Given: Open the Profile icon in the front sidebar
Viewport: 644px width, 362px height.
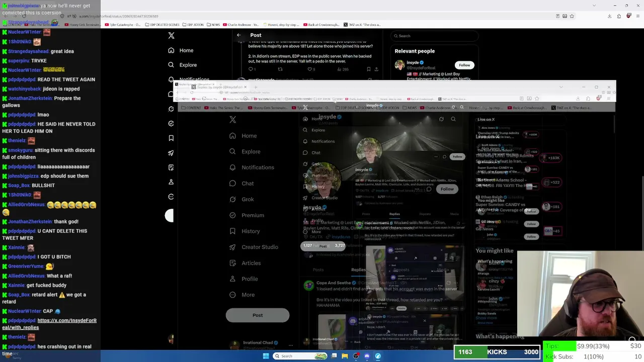Looking at the screenshot, I should click(232, 279).
